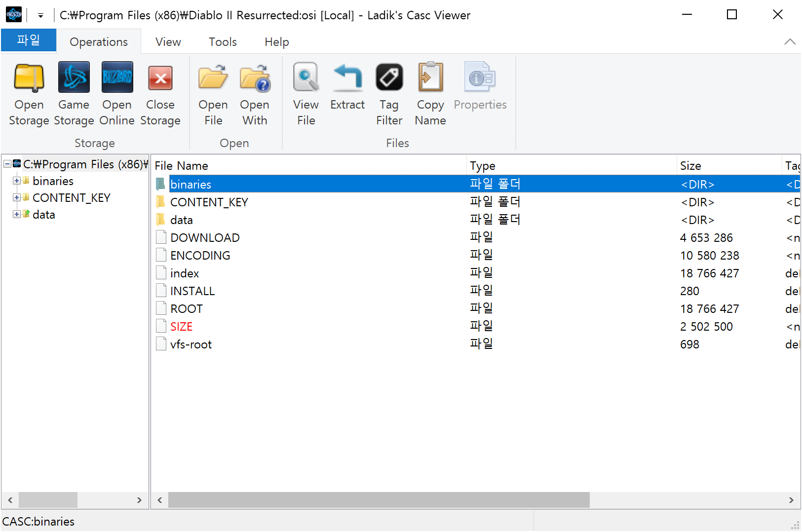Image resolution: width=802 pixels, height=532 pixels.
Task: Switch to the Operations tab
Action: tap(99, 42)
